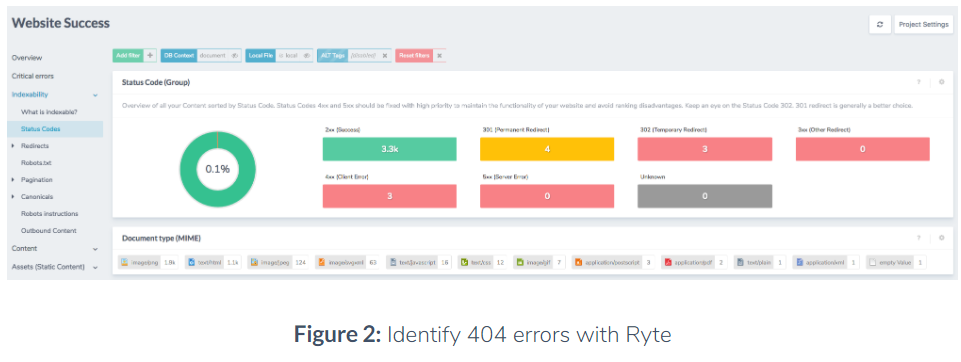Open What is indexable? page
Viewport: 961px width, 362px height.
(49, 112)
